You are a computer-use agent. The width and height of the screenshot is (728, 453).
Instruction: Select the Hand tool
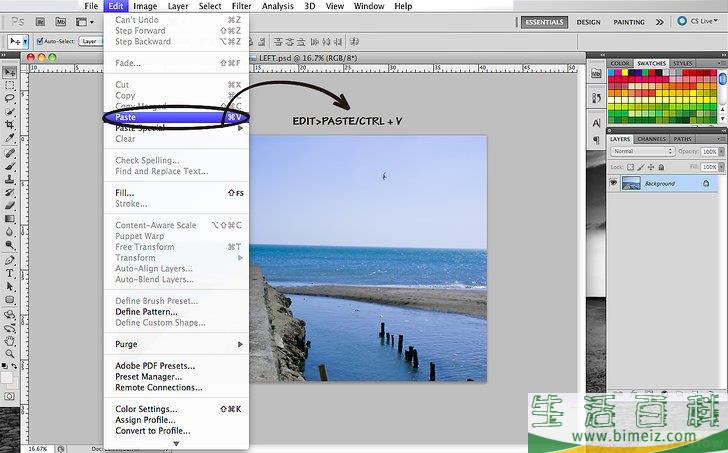[x=10, y=340]
